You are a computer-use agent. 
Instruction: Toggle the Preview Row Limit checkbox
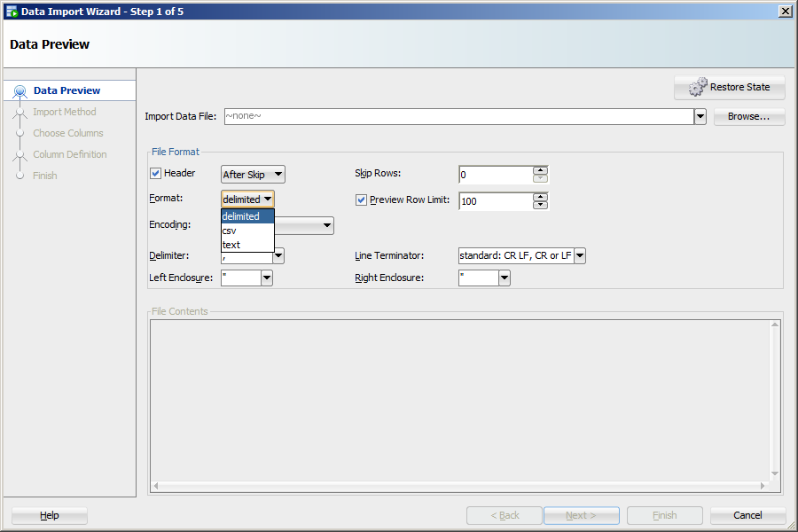(x=362, y=200)
